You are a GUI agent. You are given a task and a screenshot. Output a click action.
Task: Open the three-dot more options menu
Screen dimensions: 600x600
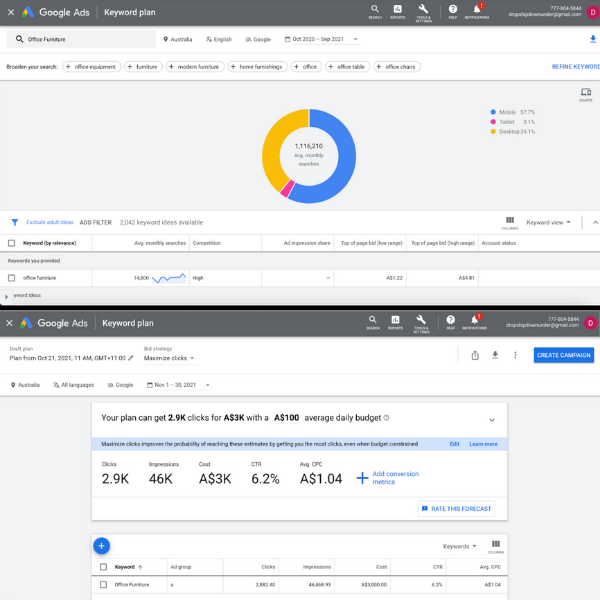tap(515, 355)
